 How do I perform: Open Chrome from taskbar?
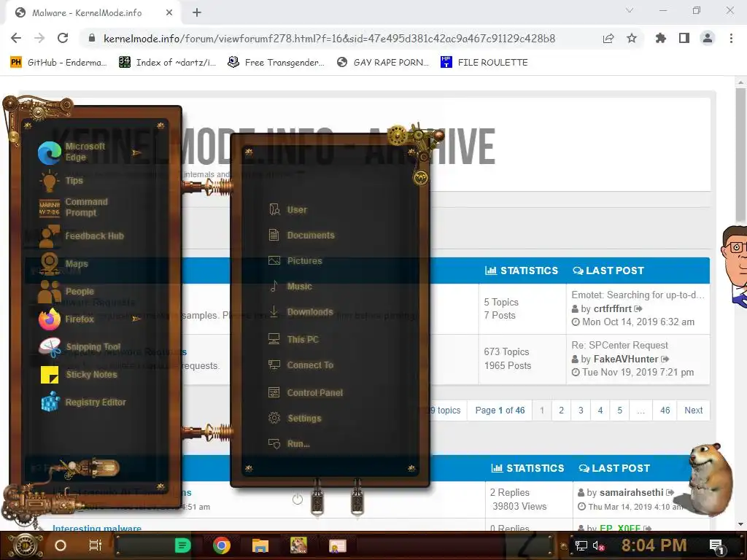[222, 545]
